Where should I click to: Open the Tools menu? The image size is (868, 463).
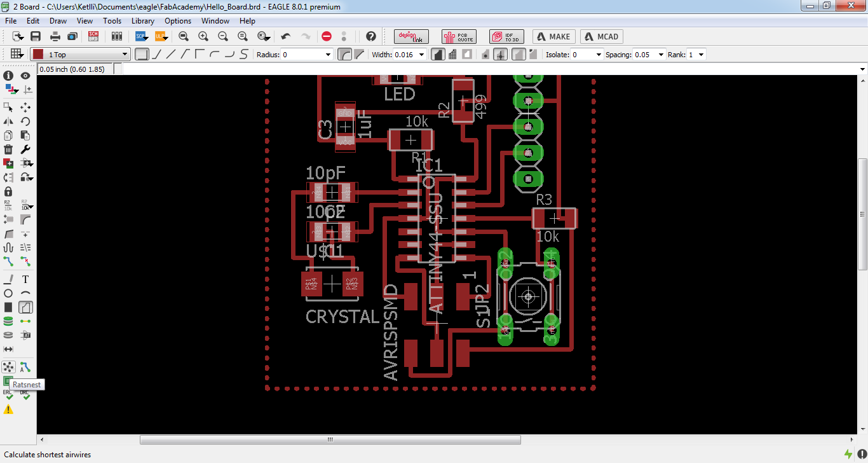click(x=112, y=21)
